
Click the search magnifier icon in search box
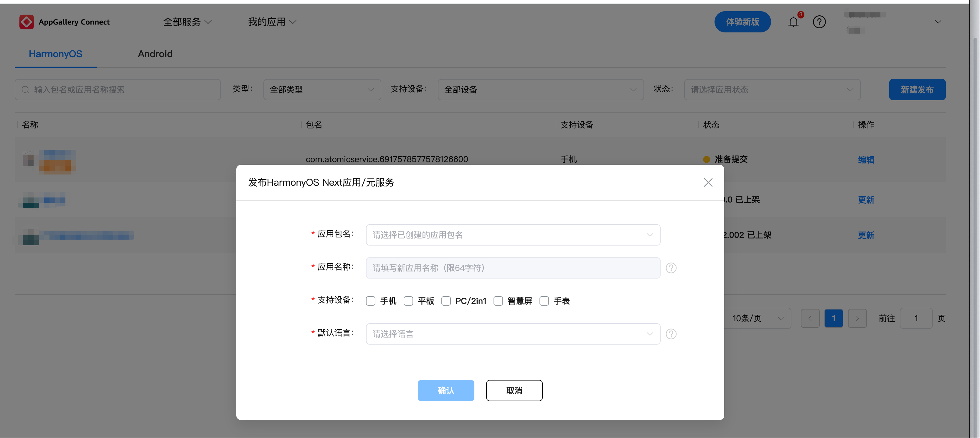tap(25, 89)
